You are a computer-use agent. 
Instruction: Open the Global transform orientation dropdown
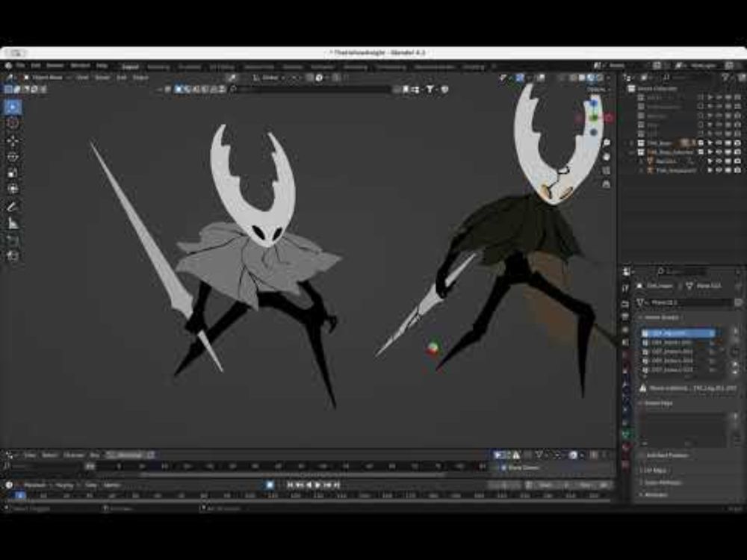pyautogui.click(x=269, y=78)
